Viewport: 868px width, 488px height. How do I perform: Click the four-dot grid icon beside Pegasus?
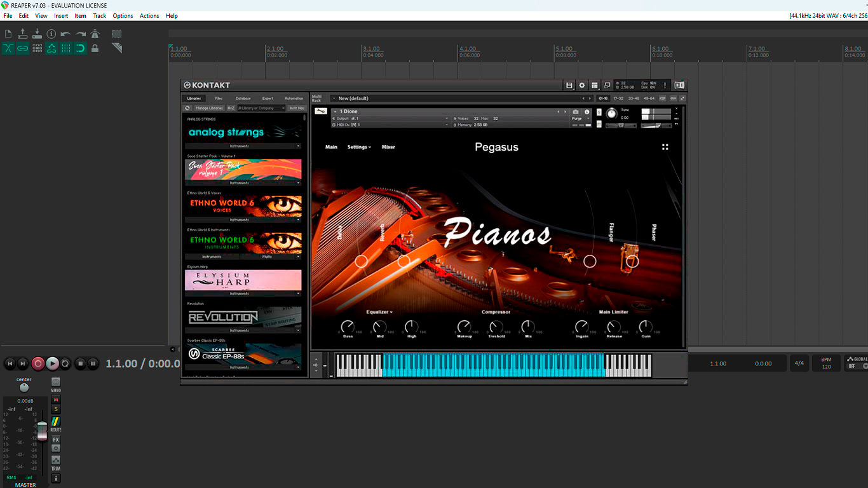click(x=665, y=147)
